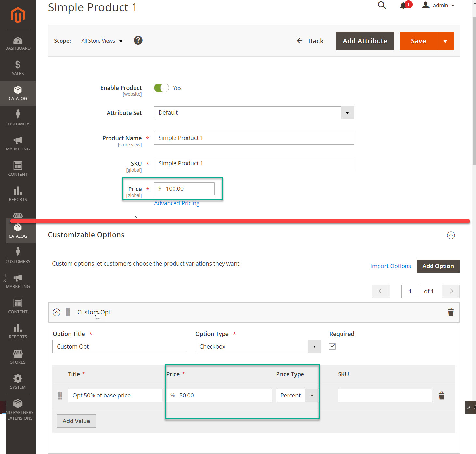This screenshot has height=454, width=476.
Task: Click the Price input showing 100.00
Action: click(184, 188)
